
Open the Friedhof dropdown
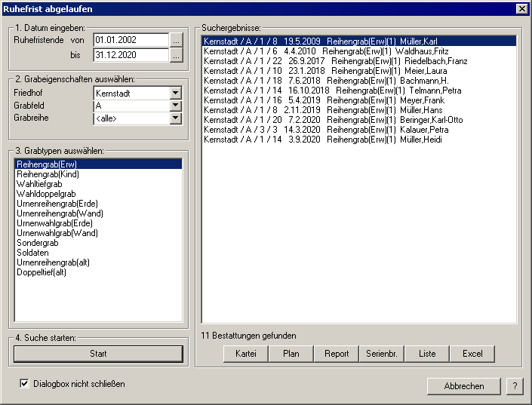coord(175,93)
